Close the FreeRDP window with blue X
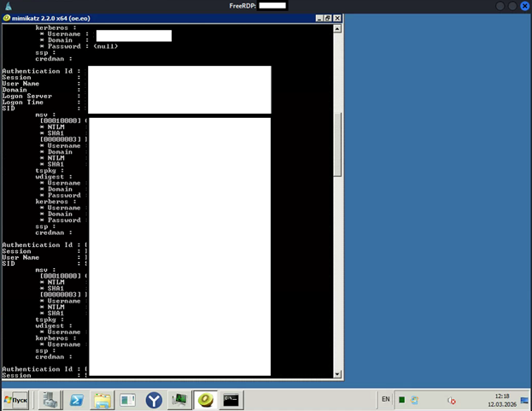 (525, 6)
